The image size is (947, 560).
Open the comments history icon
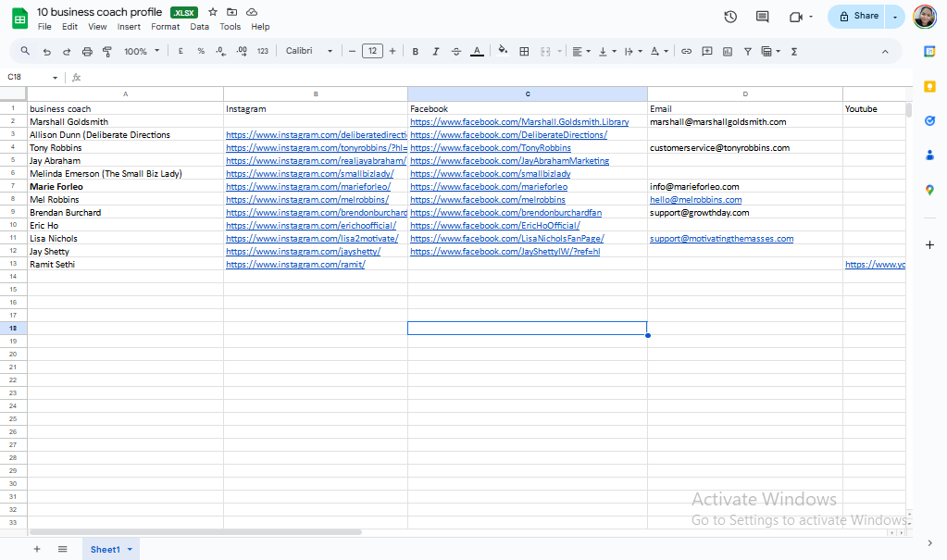click(x=762, y=17)
